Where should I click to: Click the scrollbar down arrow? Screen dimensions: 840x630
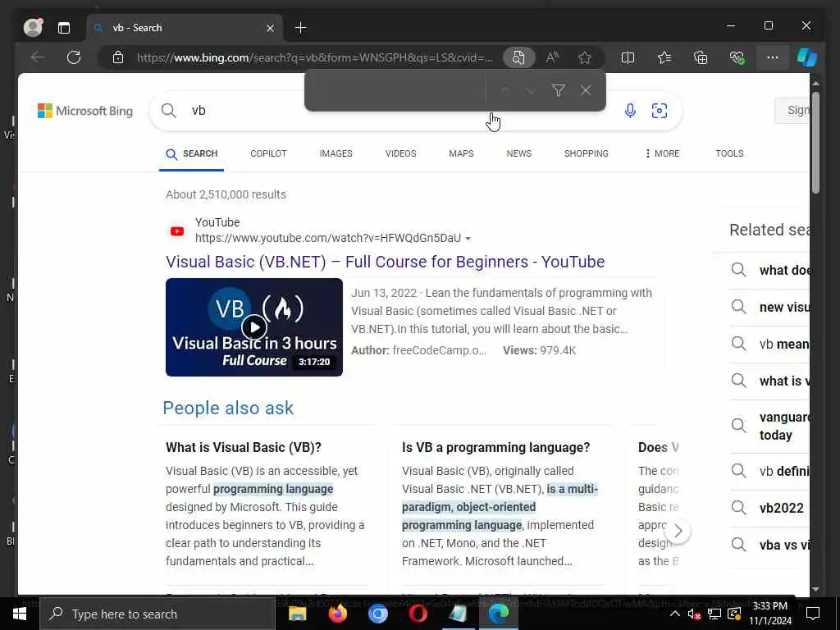(815, 589)
